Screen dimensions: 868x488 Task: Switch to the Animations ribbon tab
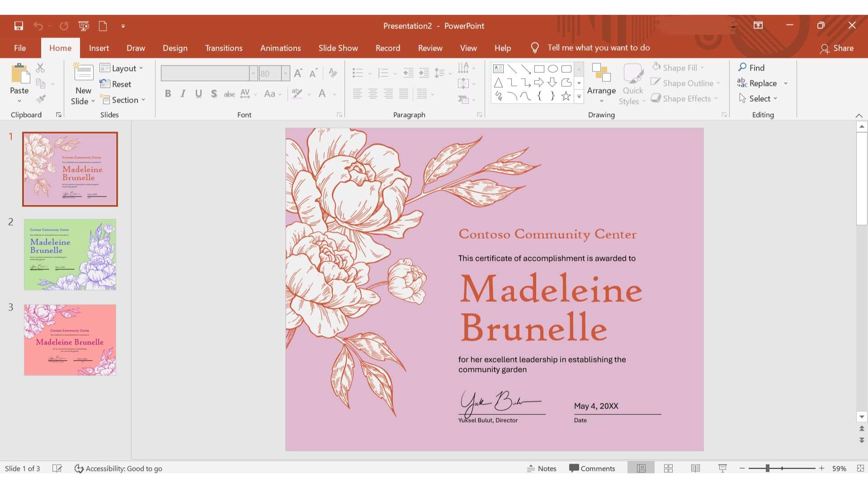click(280, 47)
